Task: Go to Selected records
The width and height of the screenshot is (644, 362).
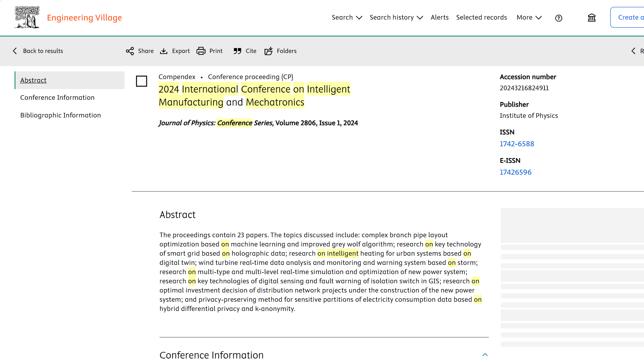Action: [481, 18]
